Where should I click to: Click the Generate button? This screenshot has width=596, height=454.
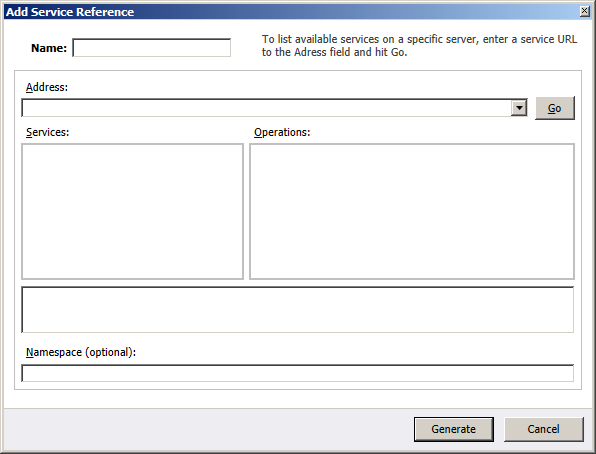[454, 429]
